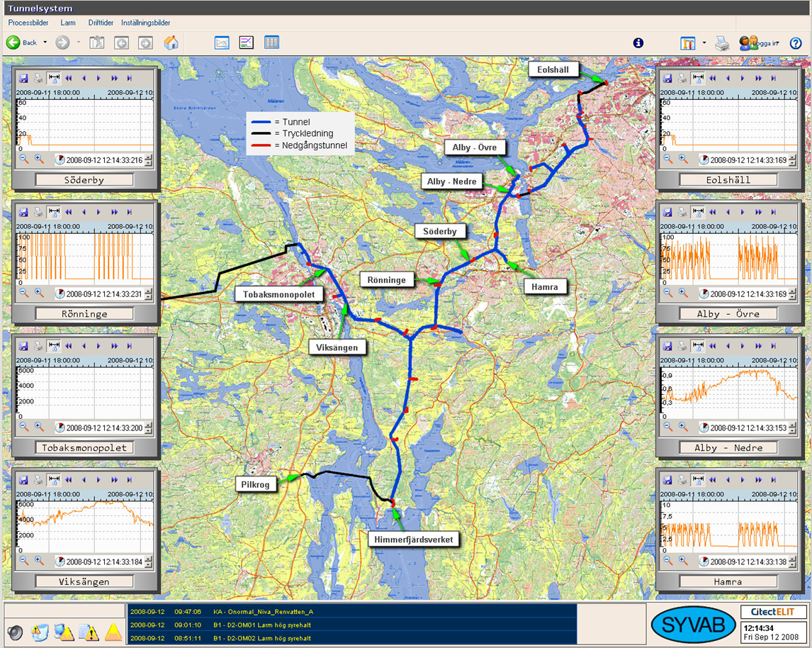Click the Tobaksmonopolet map label

pos(280,294)
